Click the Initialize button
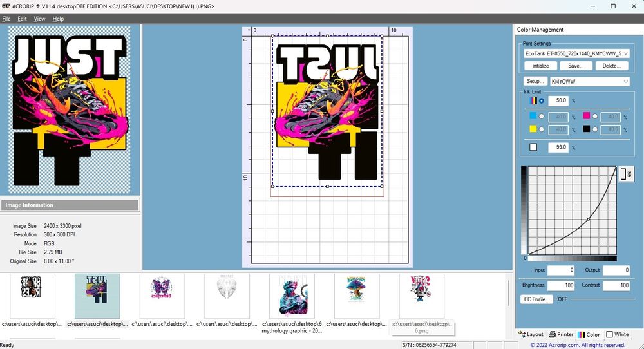This screenshot has height=349, width=644. coord(540,66)
